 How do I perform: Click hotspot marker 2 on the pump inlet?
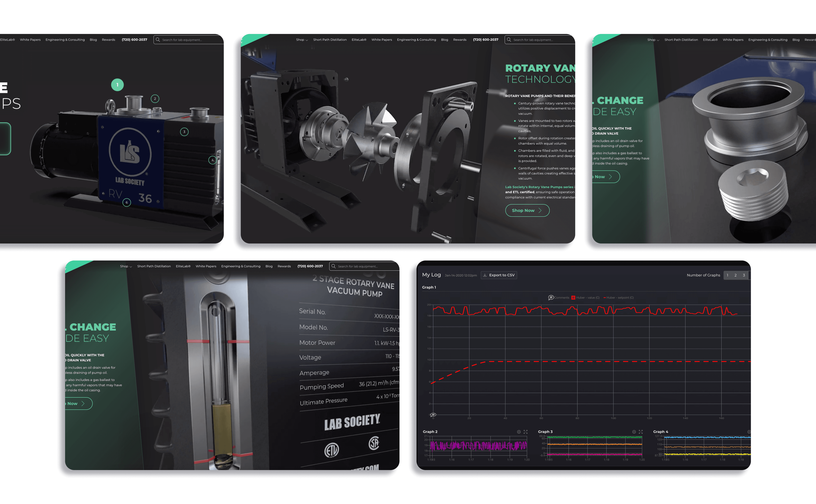pyautogui.click(x=155, y=99)
